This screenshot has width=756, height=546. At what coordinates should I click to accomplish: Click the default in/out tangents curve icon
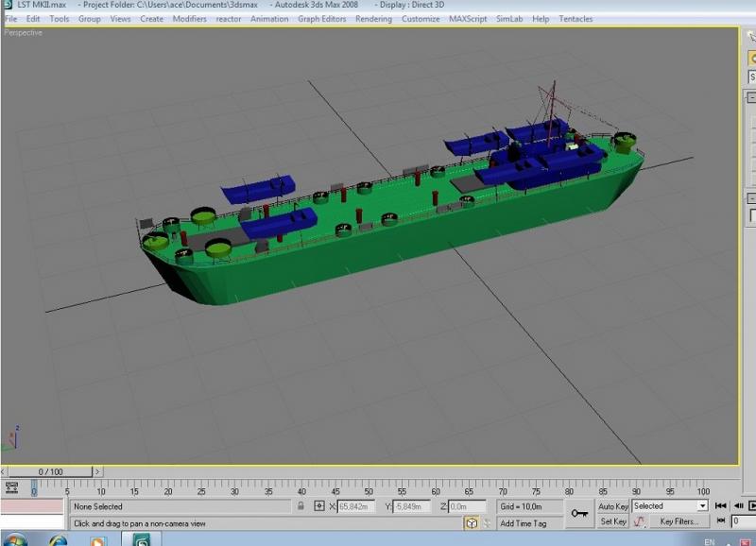[639, 521]
